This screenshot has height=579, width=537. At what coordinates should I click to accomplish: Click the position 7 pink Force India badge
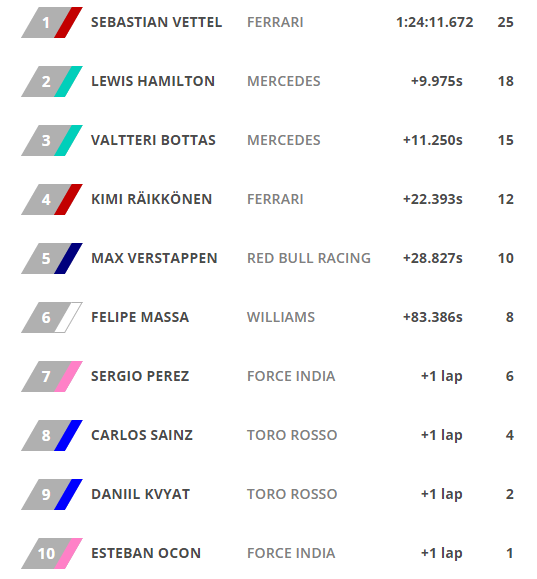click(x=52, y=376)
